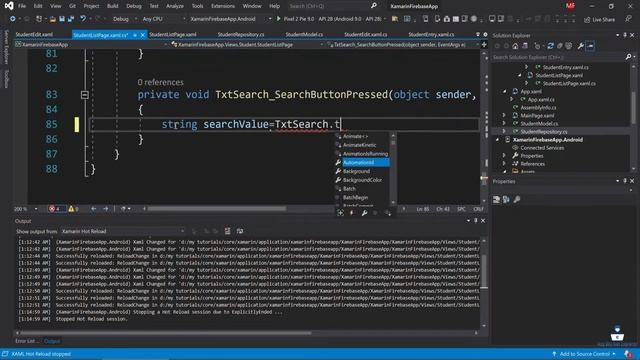Select Connected Services in Solution Explorer
The height and width of the screenshot is (360, 640).
[x=542, y=148]
